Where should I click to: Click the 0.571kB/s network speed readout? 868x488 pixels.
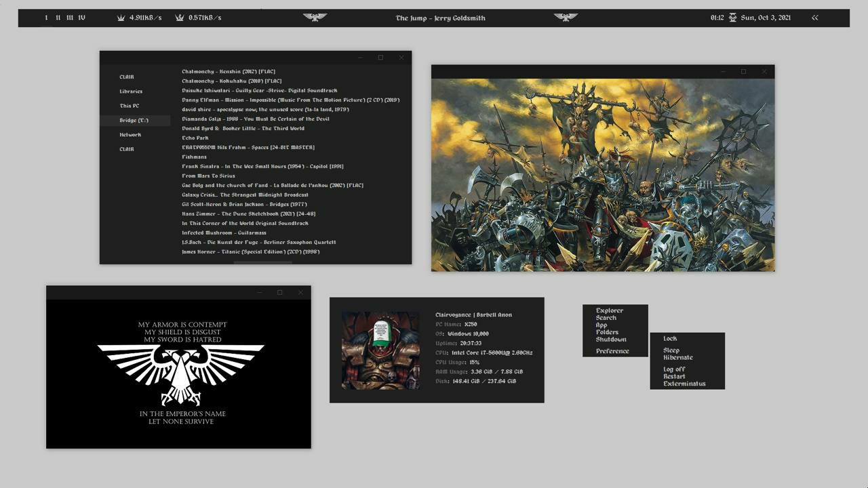click(x=205, y=18)
